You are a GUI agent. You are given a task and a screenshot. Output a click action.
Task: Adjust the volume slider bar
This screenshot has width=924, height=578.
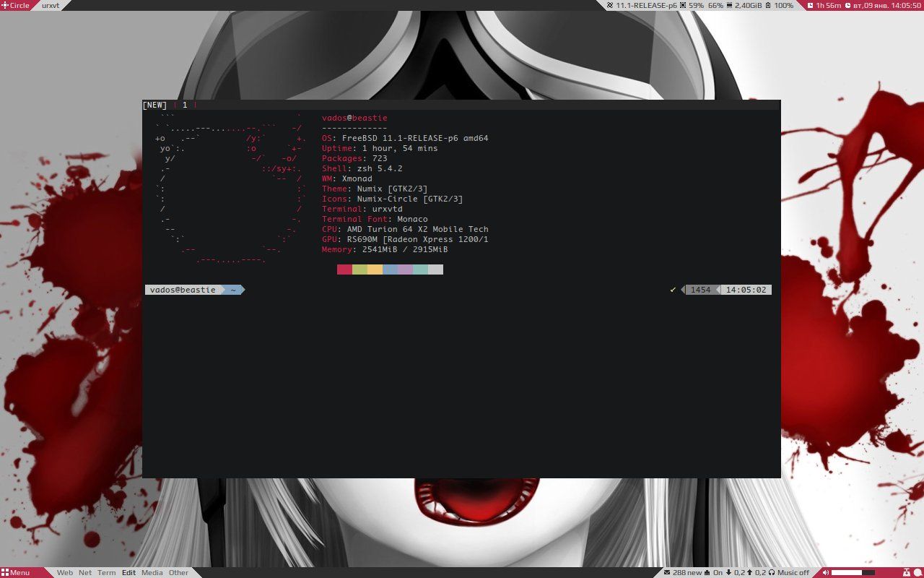[853, 572]
